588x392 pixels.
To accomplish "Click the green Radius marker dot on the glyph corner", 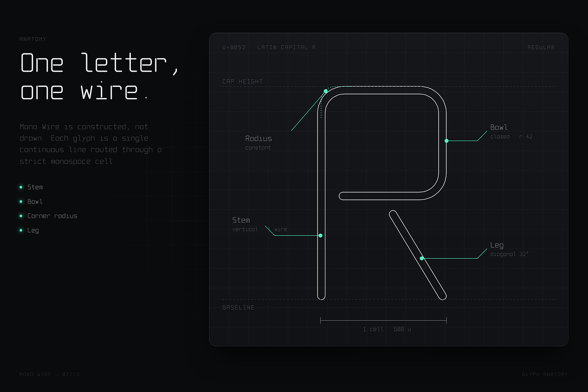I will (x=325, y=91).
